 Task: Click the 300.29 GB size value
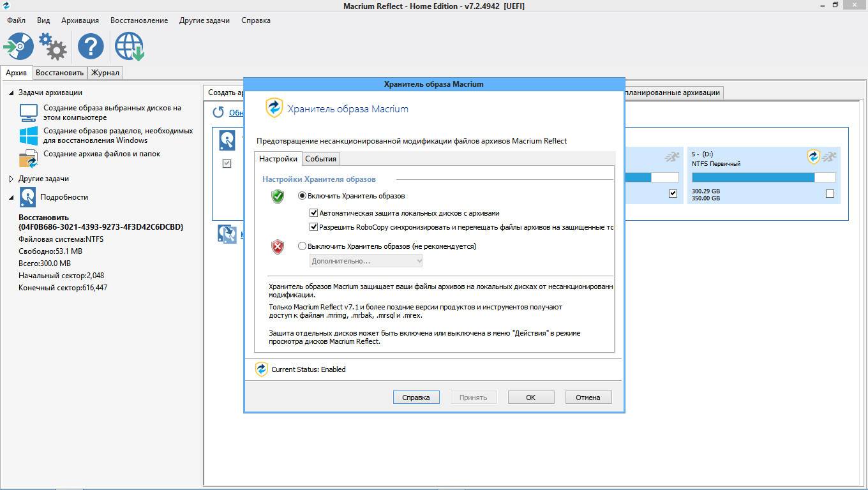(706, 191)
